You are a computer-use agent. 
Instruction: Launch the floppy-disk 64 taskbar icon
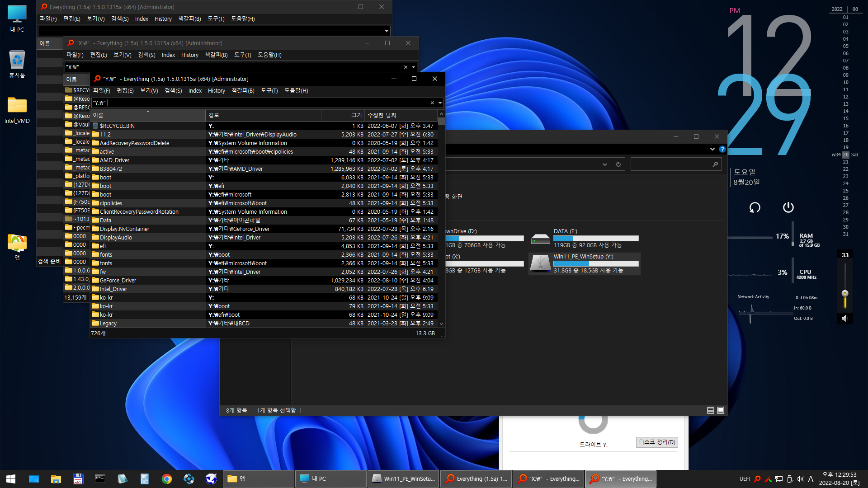click(78, 479)
